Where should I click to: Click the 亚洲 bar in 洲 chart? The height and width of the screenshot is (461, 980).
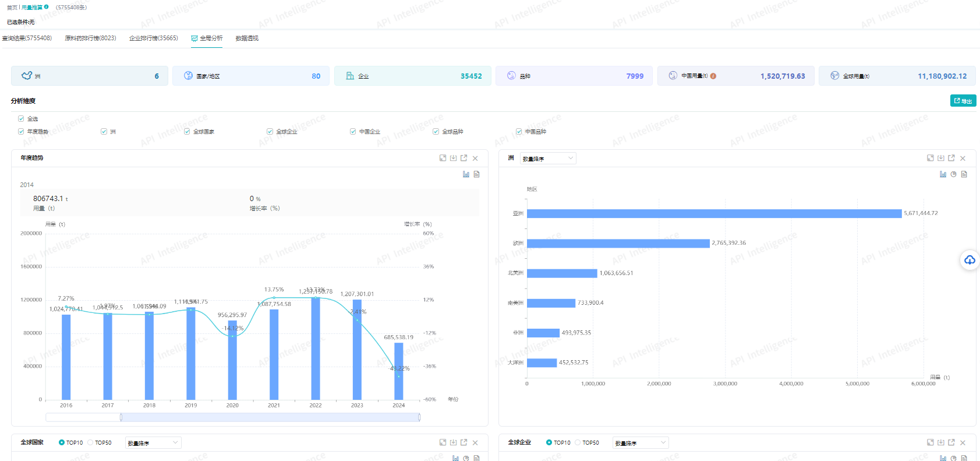click(x=714, y=214)
